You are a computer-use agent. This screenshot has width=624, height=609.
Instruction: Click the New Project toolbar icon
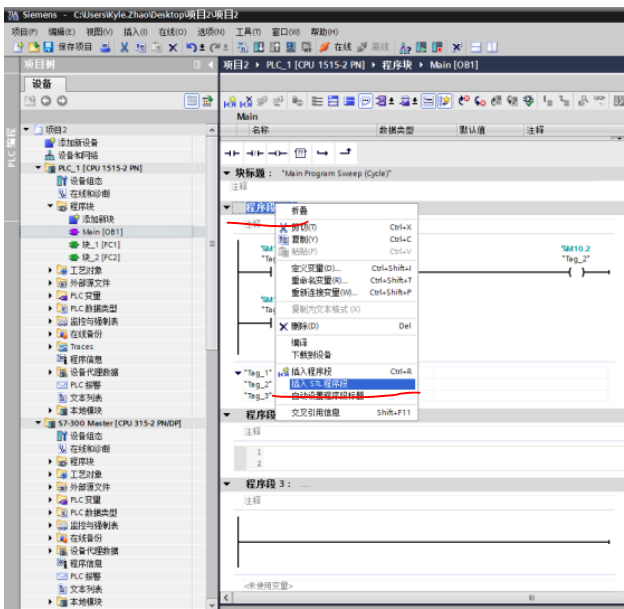pyautogui.click(x=18, y=47)
